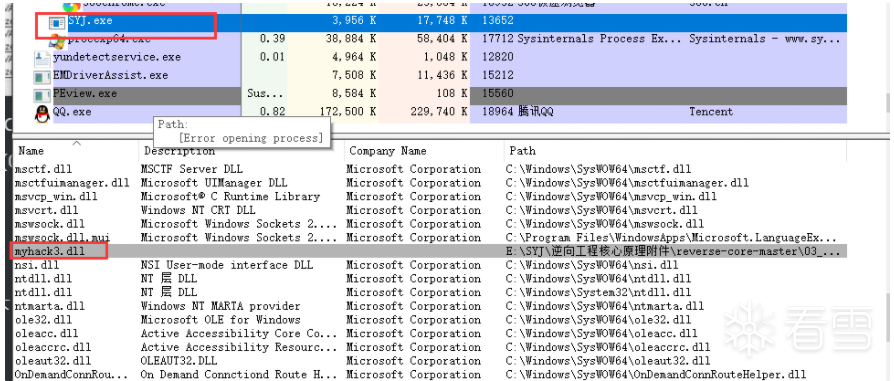Select the SysWOW64 ntdll.dll path
The height and width of the screenshot is (381, 894).
598,279
